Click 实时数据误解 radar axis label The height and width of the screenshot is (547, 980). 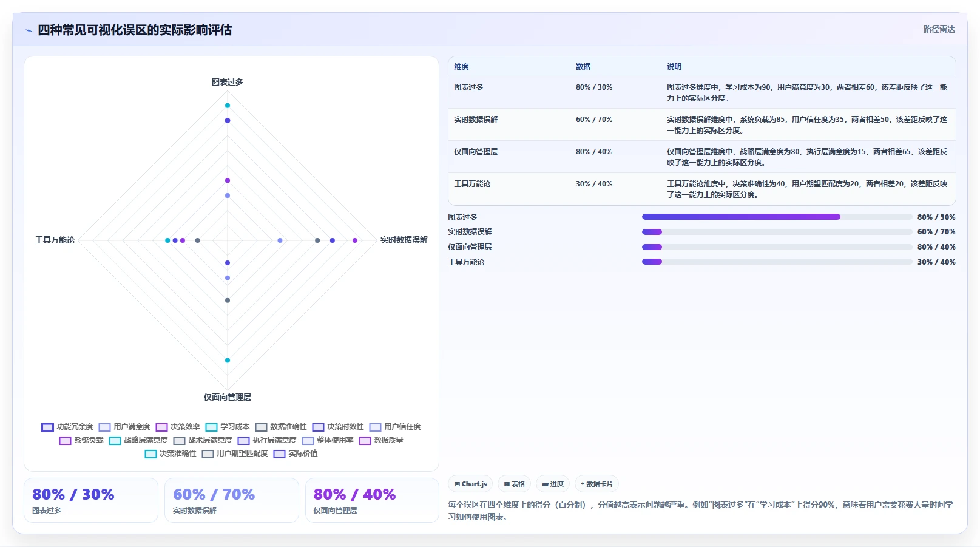404,240
